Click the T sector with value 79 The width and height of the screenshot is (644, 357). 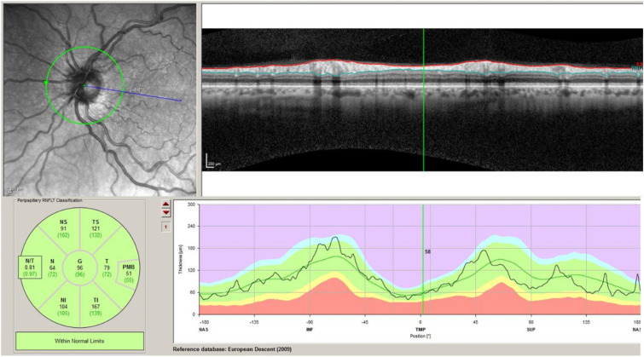[x=107, y=268]
